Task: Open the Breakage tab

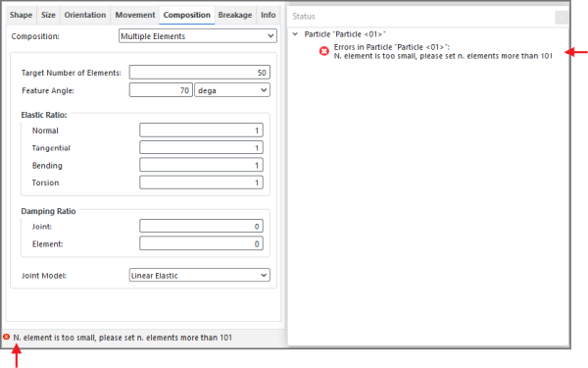Action: point(235,15)
